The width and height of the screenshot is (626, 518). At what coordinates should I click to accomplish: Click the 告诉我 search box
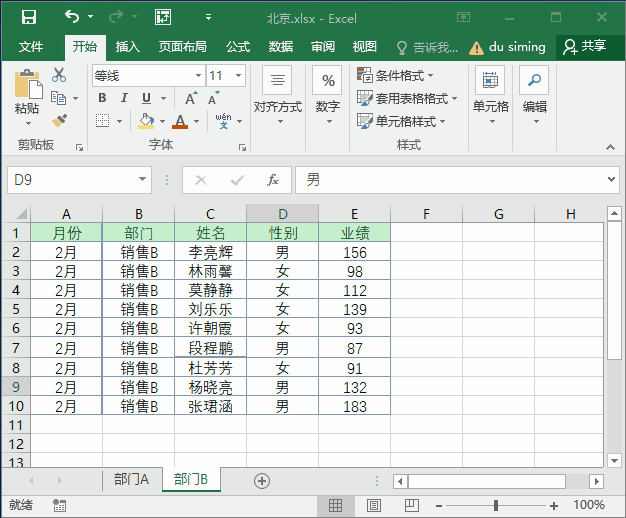pyautogui.click(x=428, y=48)
